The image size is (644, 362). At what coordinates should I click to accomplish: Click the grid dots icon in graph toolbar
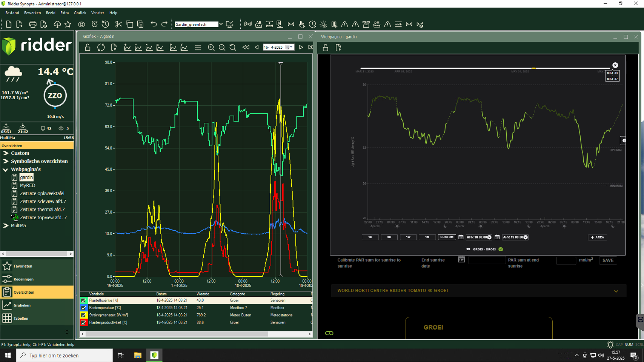(x=198, y=48)
